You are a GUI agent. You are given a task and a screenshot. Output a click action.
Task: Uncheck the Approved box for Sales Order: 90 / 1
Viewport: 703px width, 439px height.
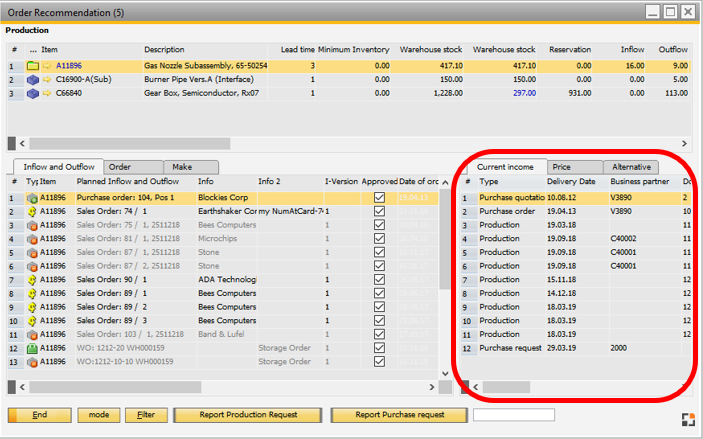pos(378,280)
